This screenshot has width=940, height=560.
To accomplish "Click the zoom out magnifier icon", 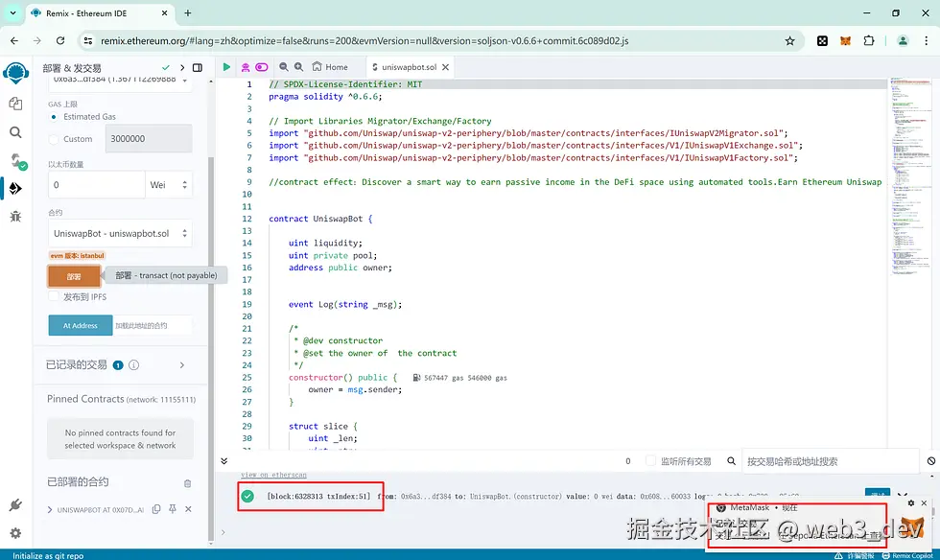I will pos(284,67).
